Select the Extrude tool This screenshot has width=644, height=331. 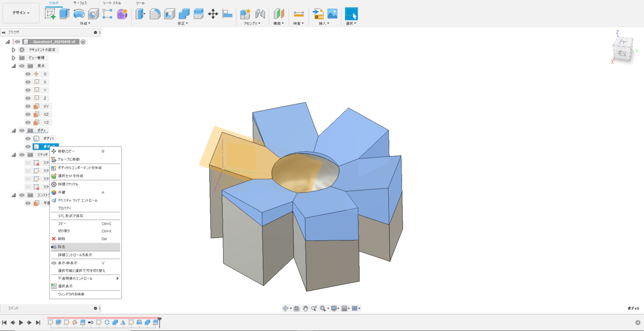click(x=64, y=14)
